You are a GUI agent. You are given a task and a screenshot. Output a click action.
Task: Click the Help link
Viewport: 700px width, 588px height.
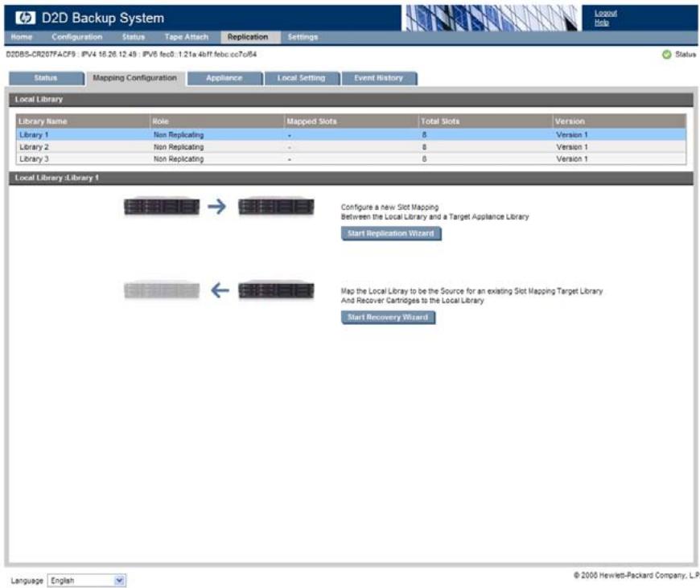(x=601, y=23)
